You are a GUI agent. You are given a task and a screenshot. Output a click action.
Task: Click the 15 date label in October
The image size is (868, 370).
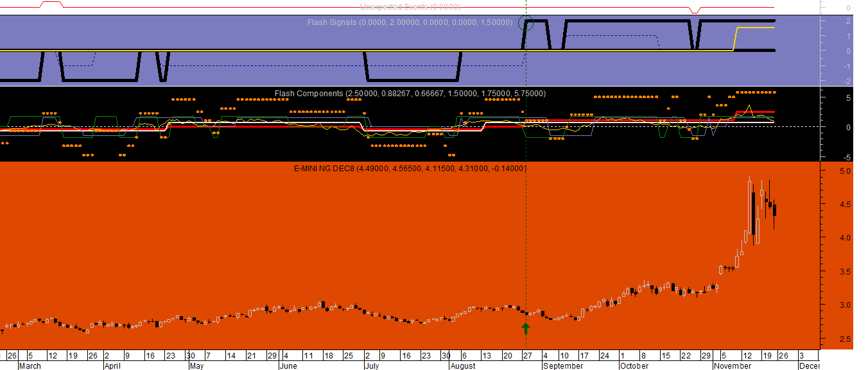click(x=666, y=355)
